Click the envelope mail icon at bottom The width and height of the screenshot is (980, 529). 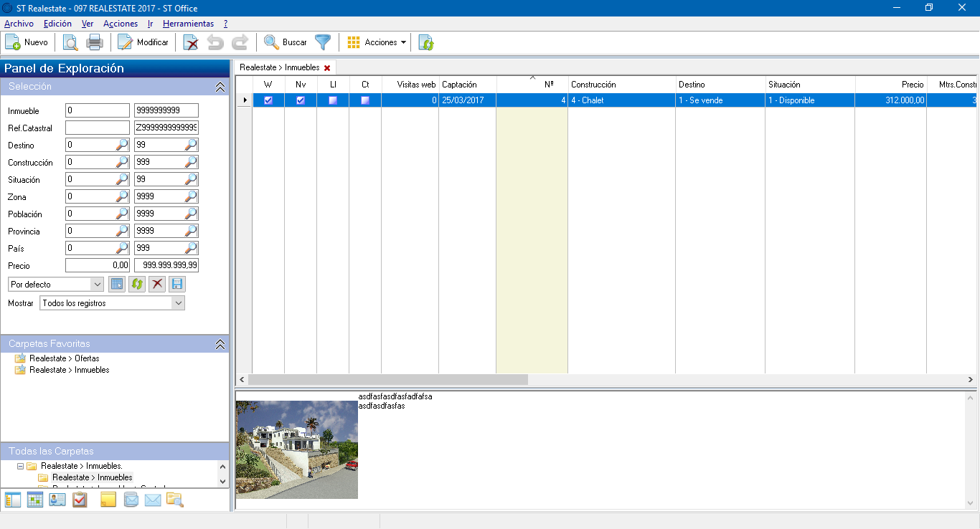153,500
